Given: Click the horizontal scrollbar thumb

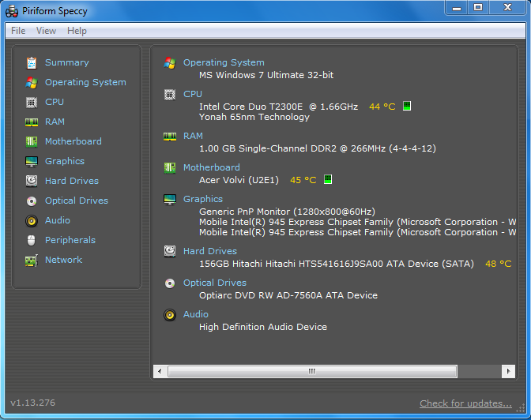Looking at the screenshot, I should (x=312, y=371).
